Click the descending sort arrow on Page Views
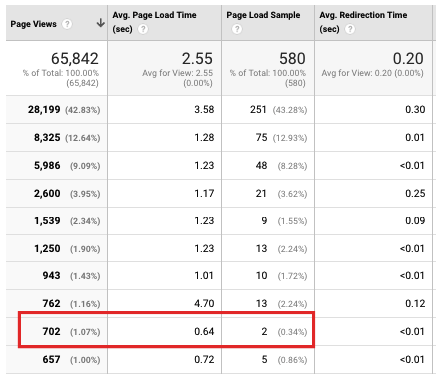The height and width of the screenshot is (380, 438). pos(100,23)
